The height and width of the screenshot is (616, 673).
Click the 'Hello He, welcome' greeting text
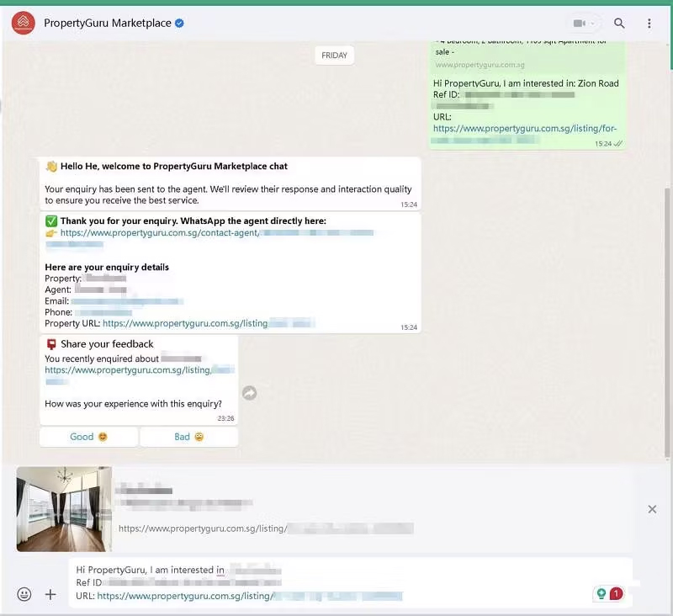tap(174, 166)
